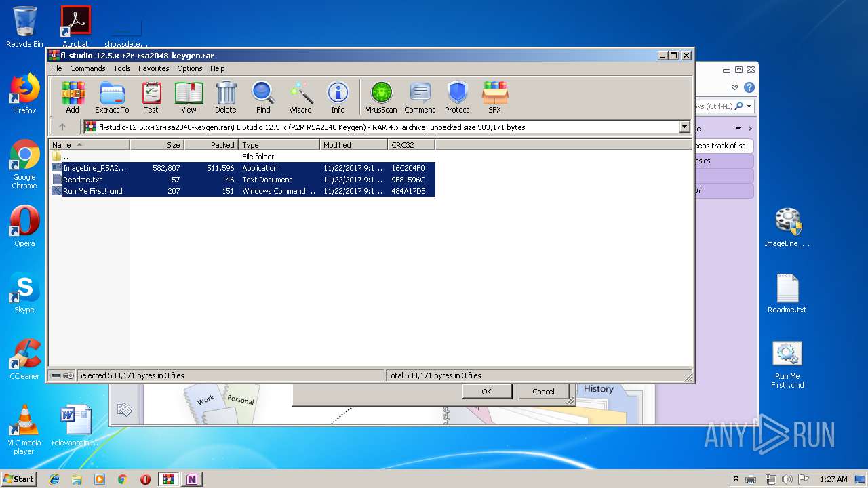Click the disk and lock status icon
Screen dimensions: 868x488
pyautogui.click(x=62, y=375)
